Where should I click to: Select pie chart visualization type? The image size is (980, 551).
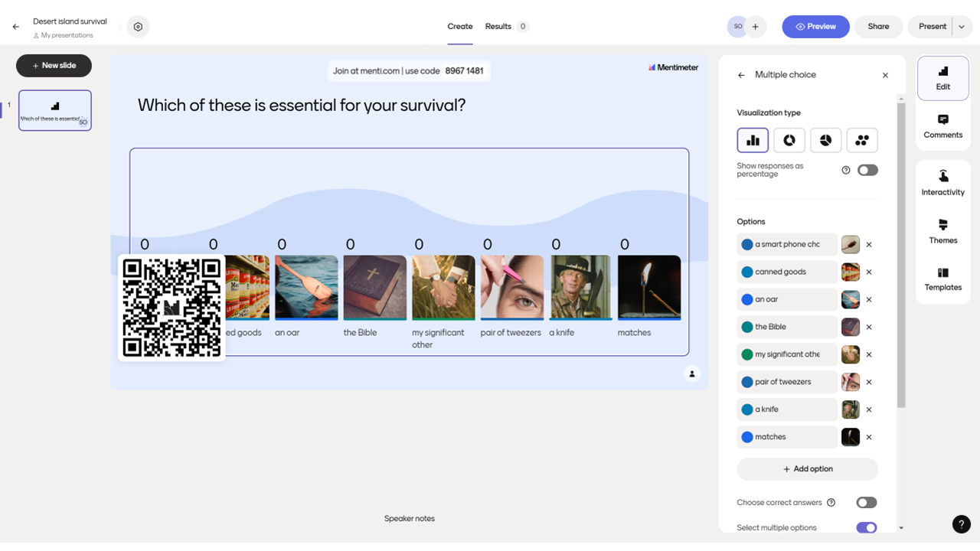pos(825,141)
